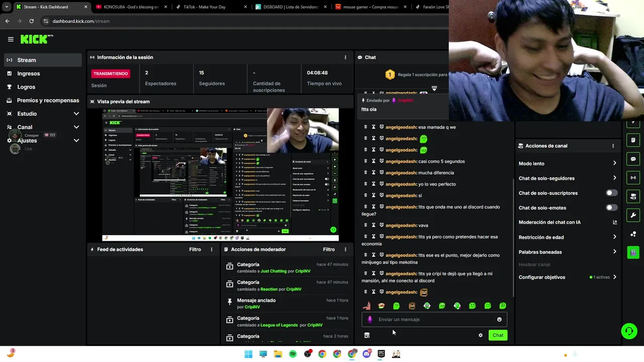Open session info three-dot menu
This screenshot has width=644, height=362.
(x=345, y=57)
